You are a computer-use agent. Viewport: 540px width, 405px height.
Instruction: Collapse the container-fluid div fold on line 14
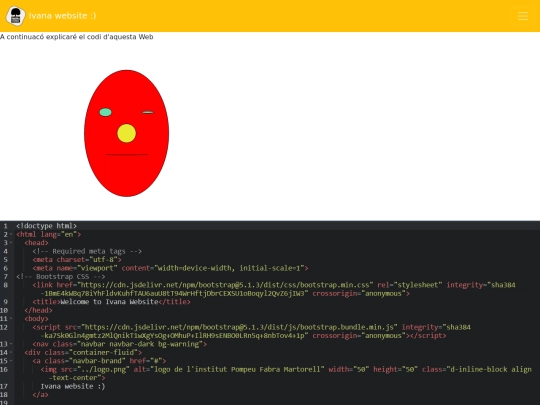[x=11, y=353]
